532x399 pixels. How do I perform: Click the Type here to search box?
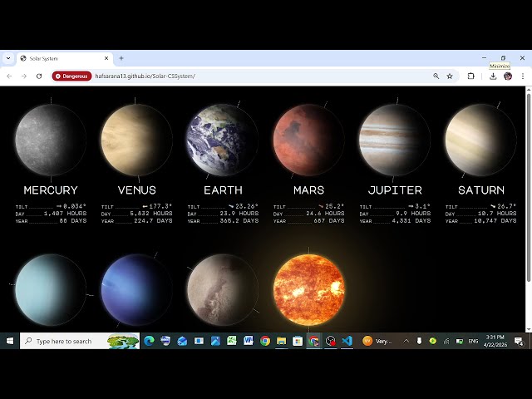[80, 341]
